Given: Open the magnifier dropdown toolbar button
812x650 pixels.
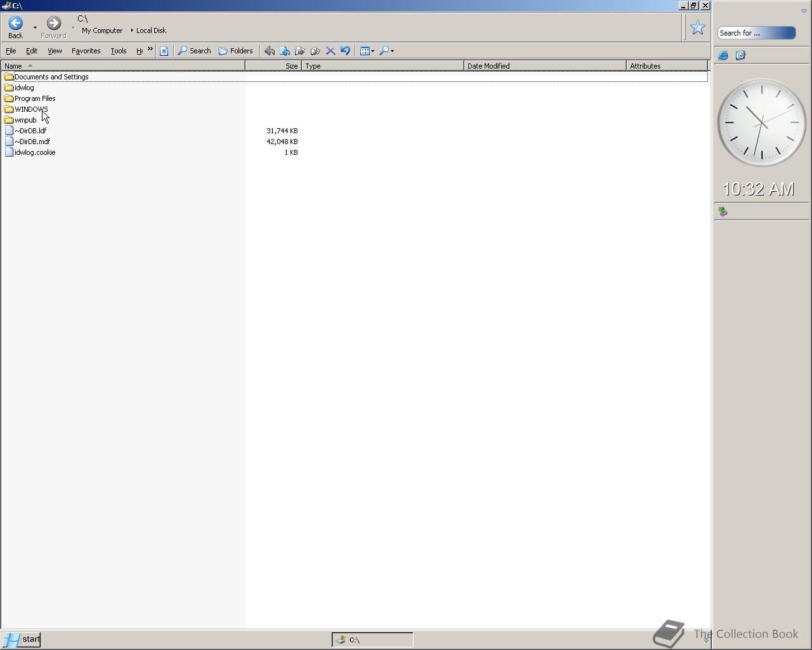Looking at the screenshot, I should (x=386, y=51).
